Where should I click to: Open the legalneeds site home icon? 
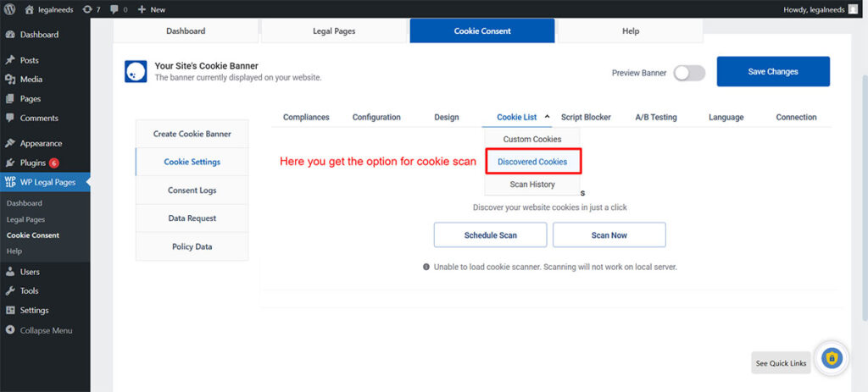[30, 9]
